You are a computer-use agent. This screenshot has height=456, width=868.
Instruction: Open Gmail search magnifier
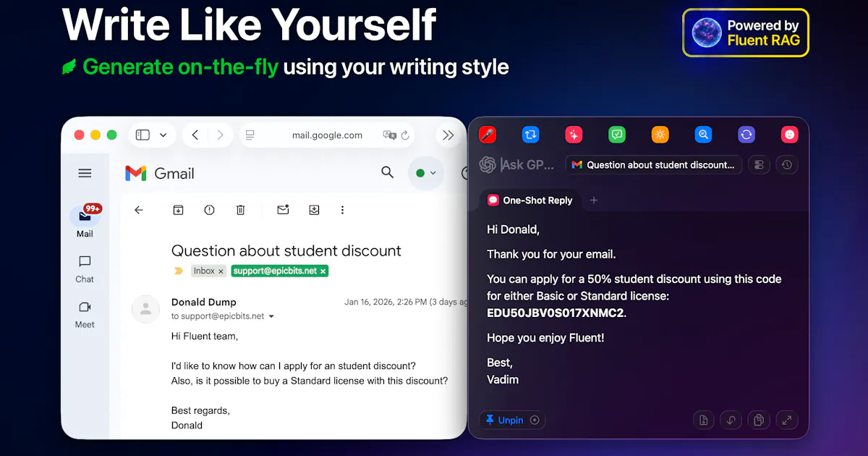(x=388, y=172)
